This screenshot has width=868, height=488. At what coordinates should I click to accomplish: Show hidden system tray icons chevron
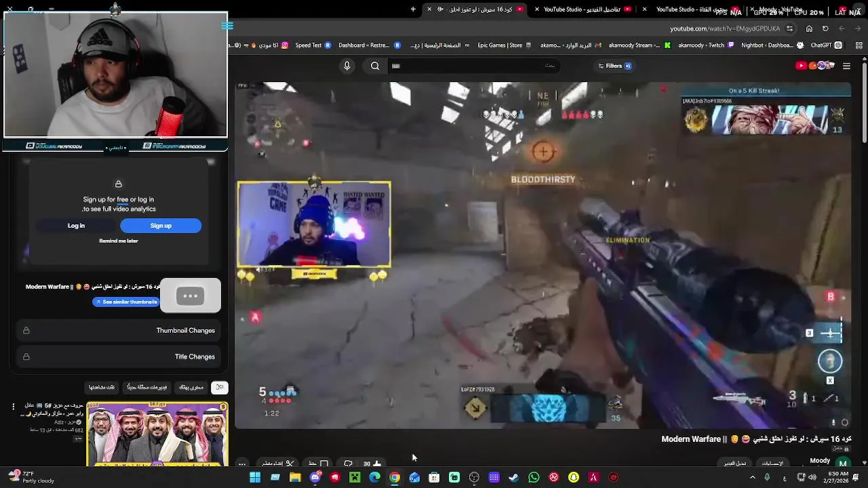pos(752,477)
